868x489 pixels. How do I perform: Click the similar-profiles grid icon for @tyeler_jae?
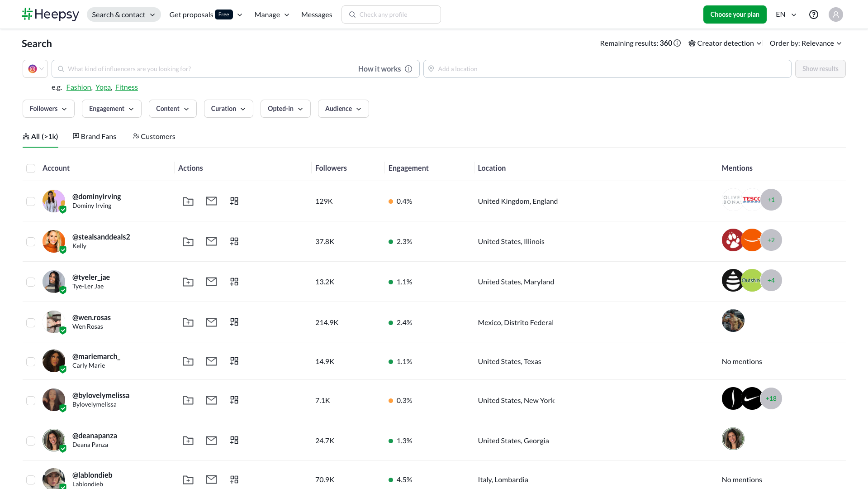click(234, 282)
